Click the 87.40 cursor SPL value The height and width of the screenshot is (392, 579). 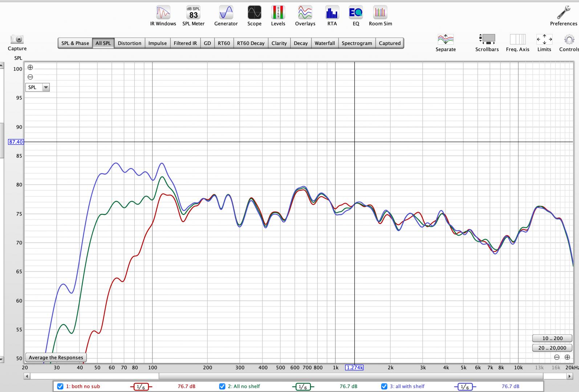pyautogui.click(x=16, y=142)
